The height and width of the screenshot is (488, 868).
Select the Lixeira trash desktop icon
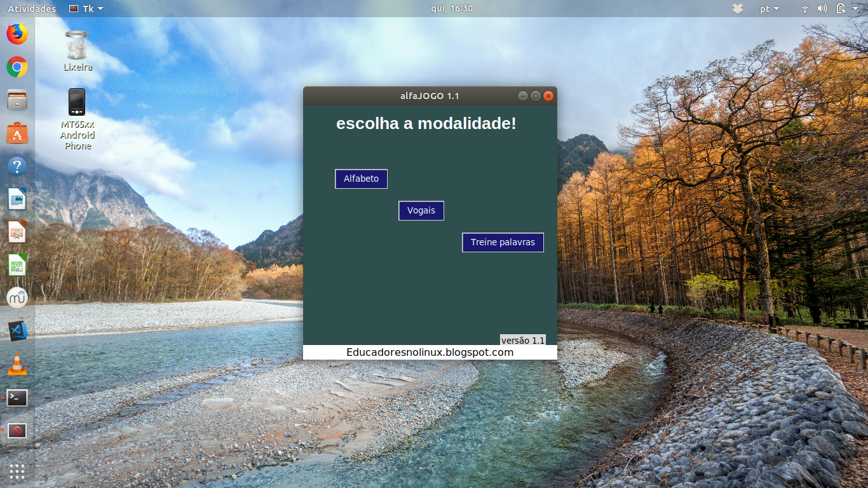[78, 51]
